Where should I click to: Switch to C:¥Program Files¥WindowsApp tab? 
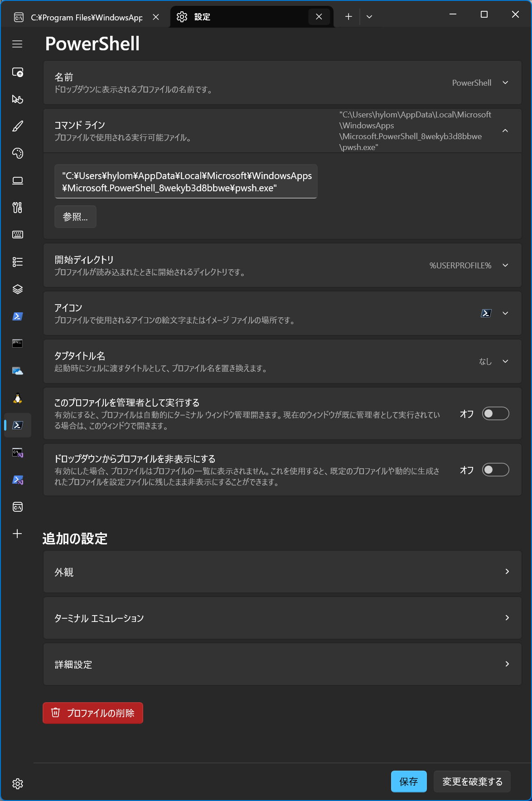(86, 17)
